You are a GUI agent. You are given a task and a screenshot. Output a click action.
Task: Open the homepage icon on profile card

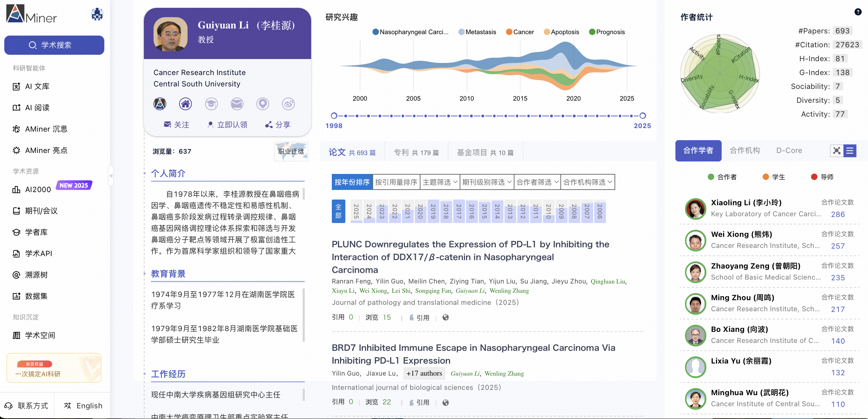185,104
